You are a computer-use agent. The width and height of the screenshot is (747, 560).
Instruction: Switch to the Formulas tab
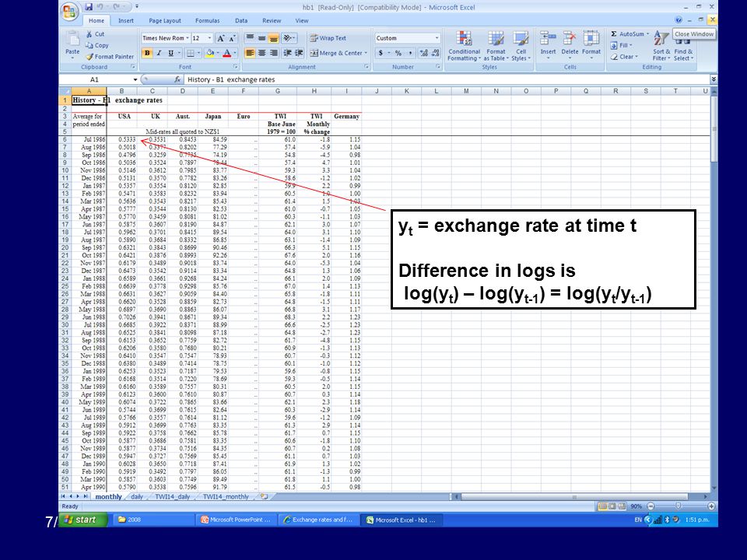[x=207, y=20]
